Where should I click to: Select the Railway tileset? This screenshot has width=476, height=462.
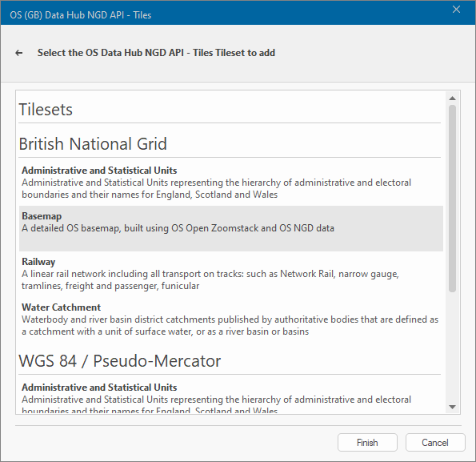coord(231,274)
